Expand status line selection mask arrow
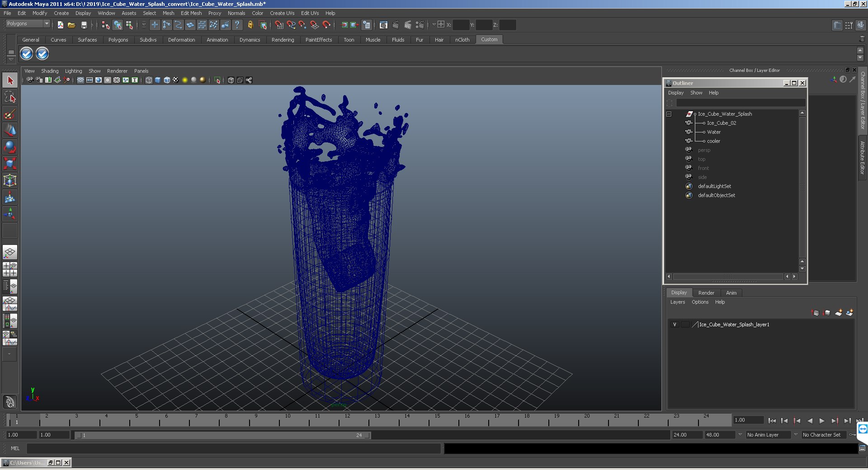The image size is (868, 470). pos(144,25)
